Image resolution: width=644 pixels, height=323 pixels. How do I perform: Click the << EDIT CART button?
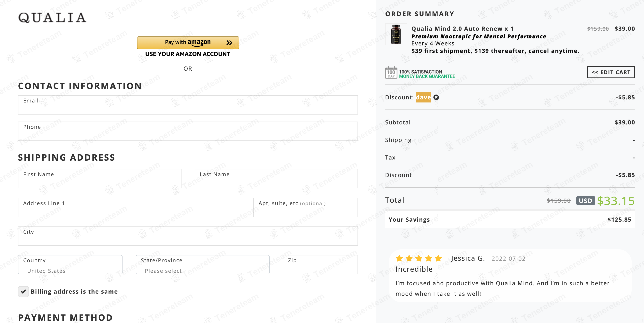611,72
